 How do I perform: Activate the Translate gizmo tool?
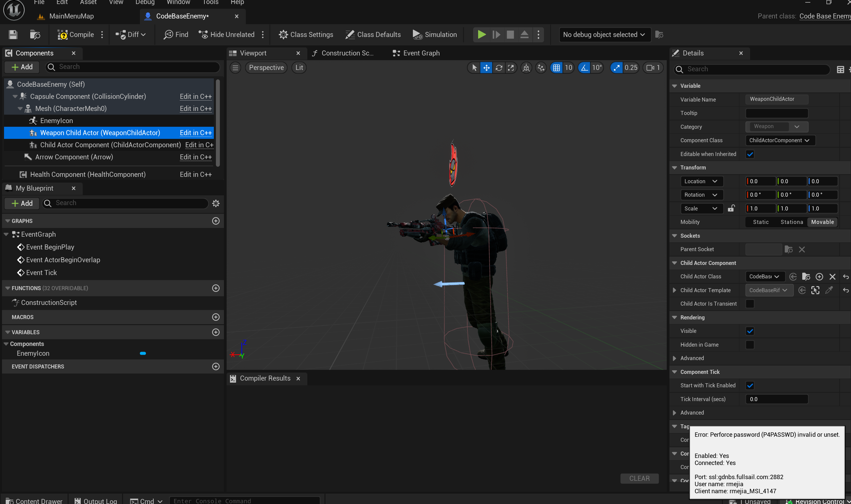pyautogui.click(x=486, y=68)
